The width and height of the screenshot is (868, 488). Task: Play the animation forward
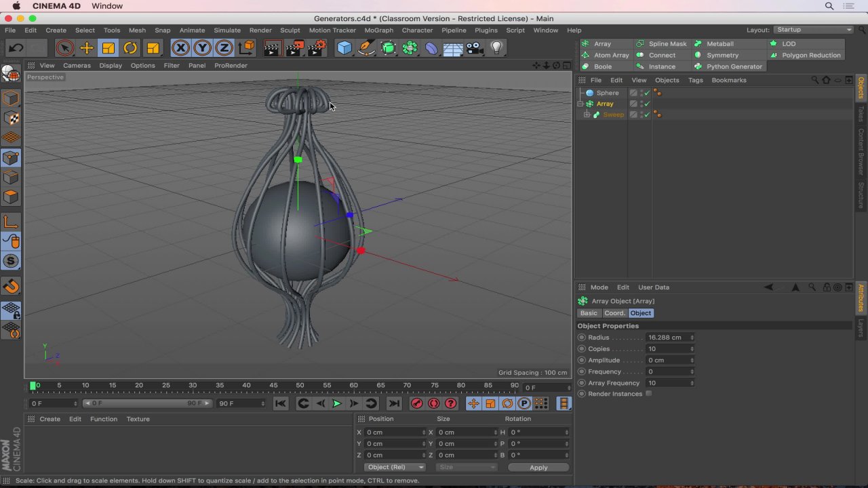click(336, 404)
